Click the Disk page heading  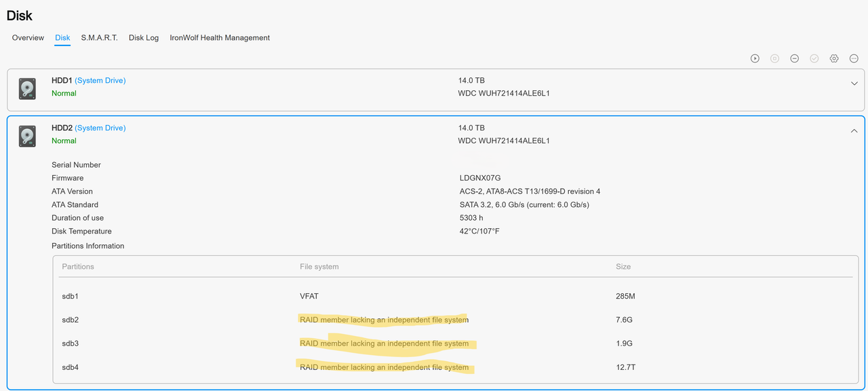pos(20,15)
